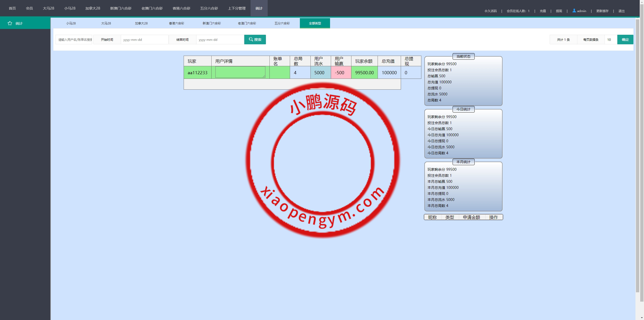This screenshot has height=320, width=644.
Task: Click the 提现 link in header
Action: 559,11
